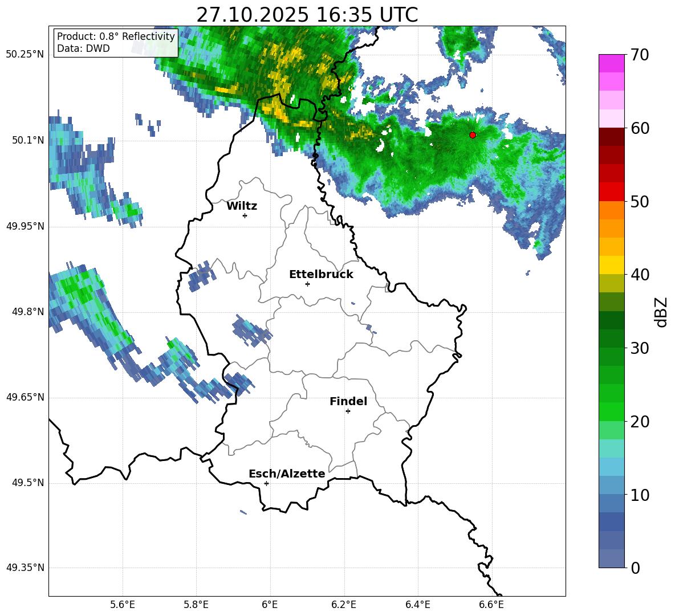
Task: Click the Findel location cross marker
Action: (348, 411)
